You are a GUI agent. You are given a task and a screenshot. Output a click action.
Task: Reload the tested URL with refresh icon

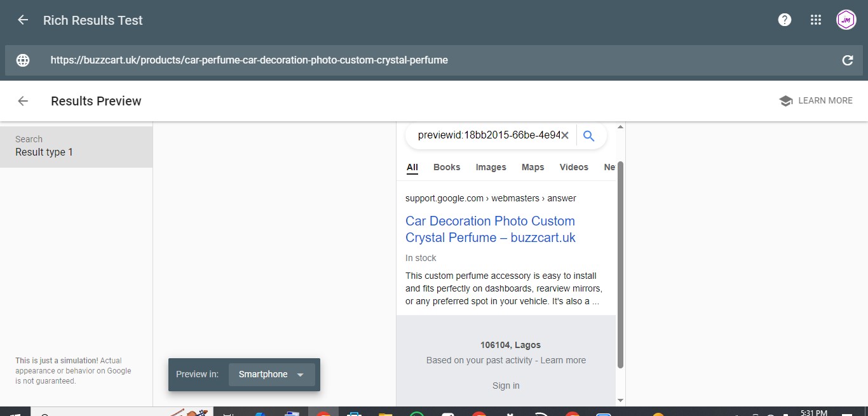pos(847,60)
